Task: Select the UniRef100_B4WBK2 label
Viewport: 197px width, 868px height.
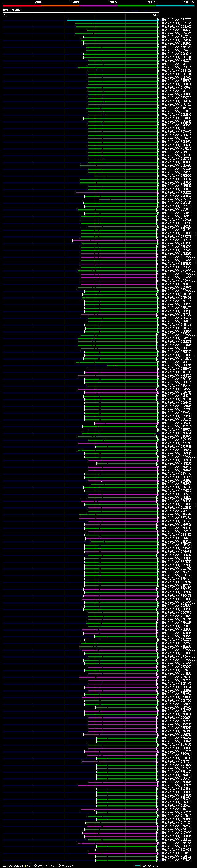Action: 177,43
